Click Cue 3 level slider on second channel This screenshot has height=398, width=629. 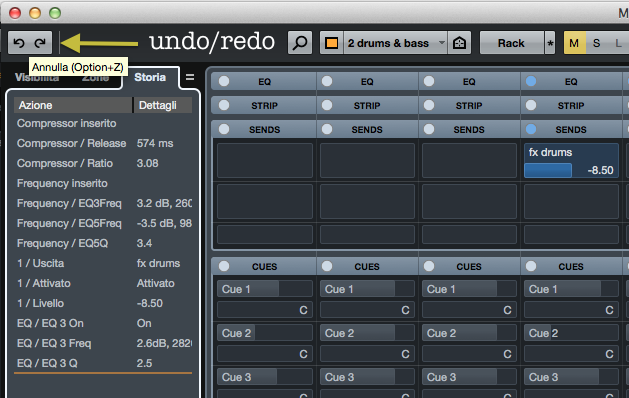(x=367, y=377)
